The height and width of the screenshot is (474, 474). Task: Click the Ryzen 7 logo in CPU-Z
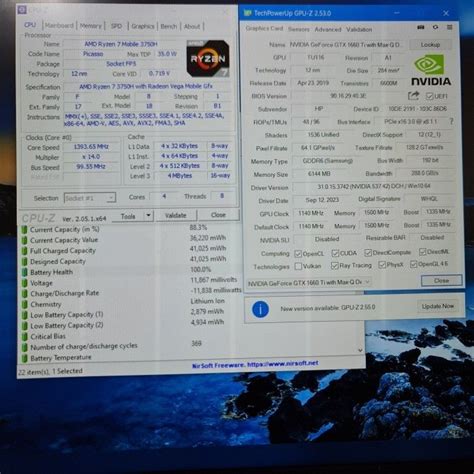click(208, 58)
